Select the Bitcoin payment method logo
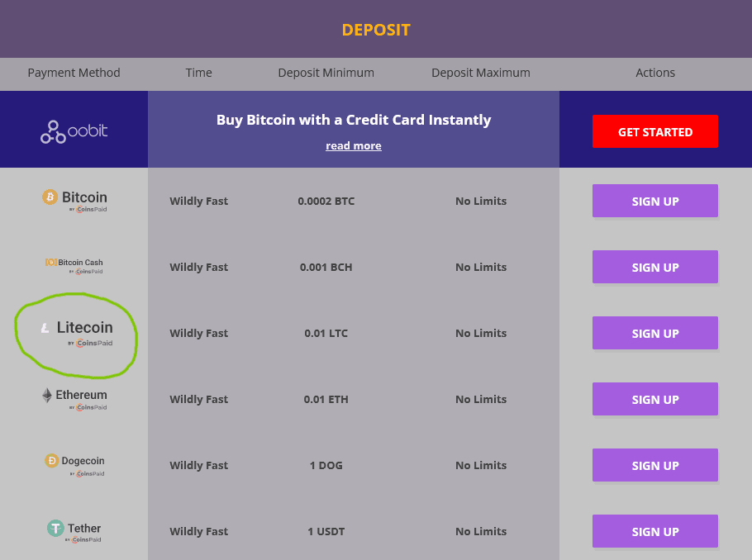The width and height of the screenshot is (752, 560). click(74, 201)
